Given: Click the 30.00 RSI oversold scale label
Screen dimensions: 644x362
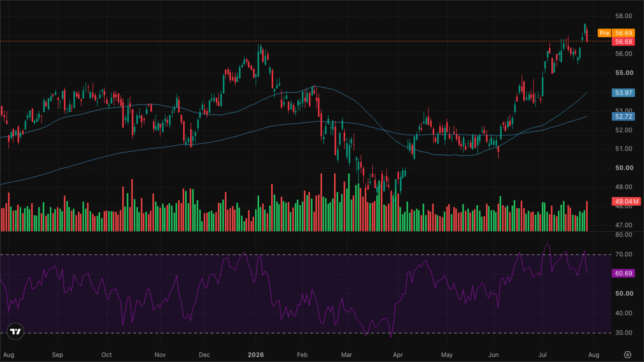Looking at the screenshot, I should [x=624, y=333].
